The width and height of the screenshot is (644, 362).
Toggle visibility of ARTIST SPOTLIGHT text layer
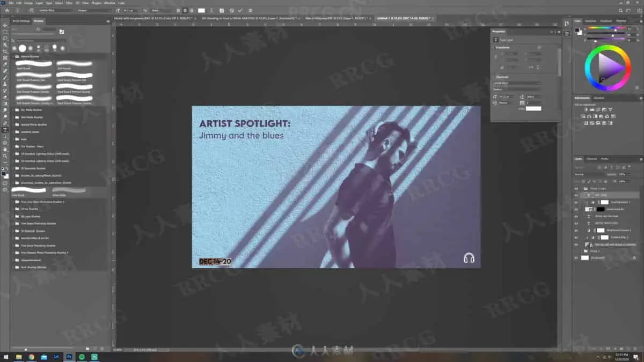576,223
